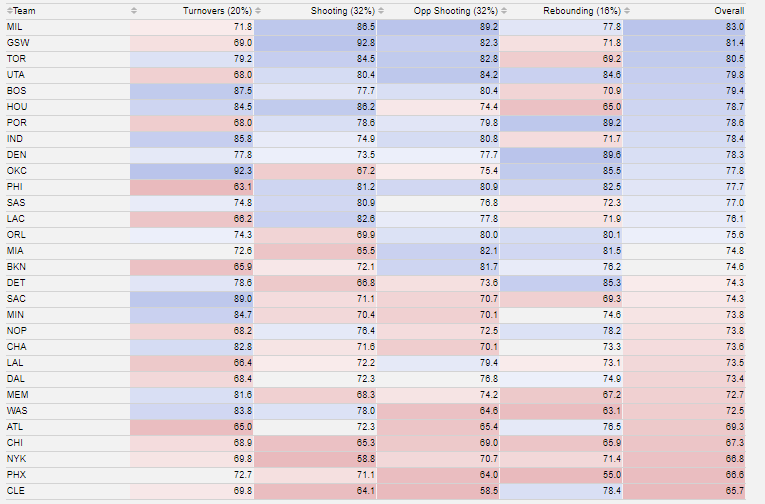Click the Team column header text
The image size is (765, 504).
(x=24, y=10)
